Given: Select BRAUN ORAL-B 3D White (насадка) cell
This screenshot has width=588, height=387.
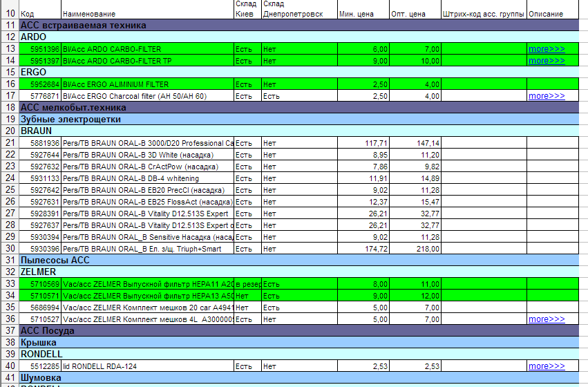Looking at the screenshot, I should tap(147, 155).
